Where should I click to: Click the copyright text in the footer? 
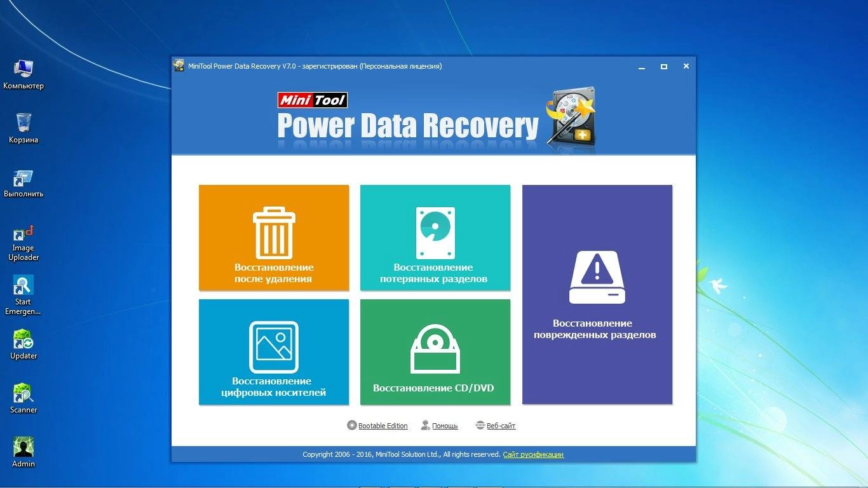click(402, 454)
